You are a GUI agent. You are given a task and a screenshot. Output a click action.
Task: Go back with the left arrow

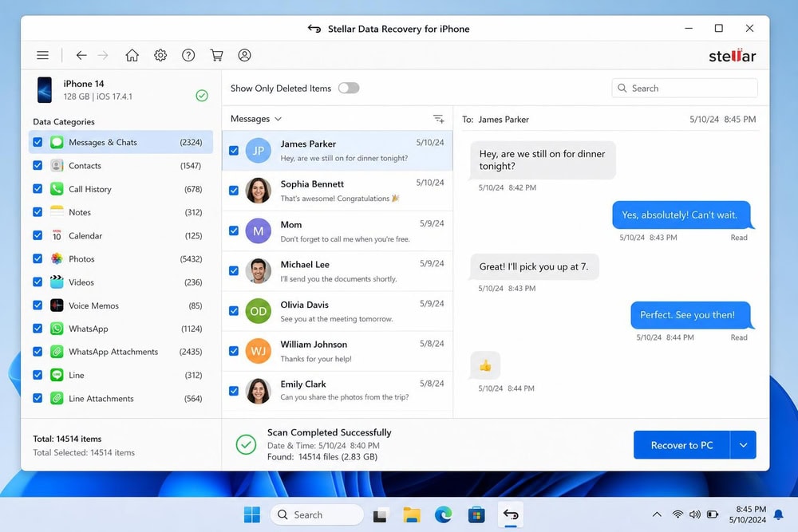click(x=81, y=55)
